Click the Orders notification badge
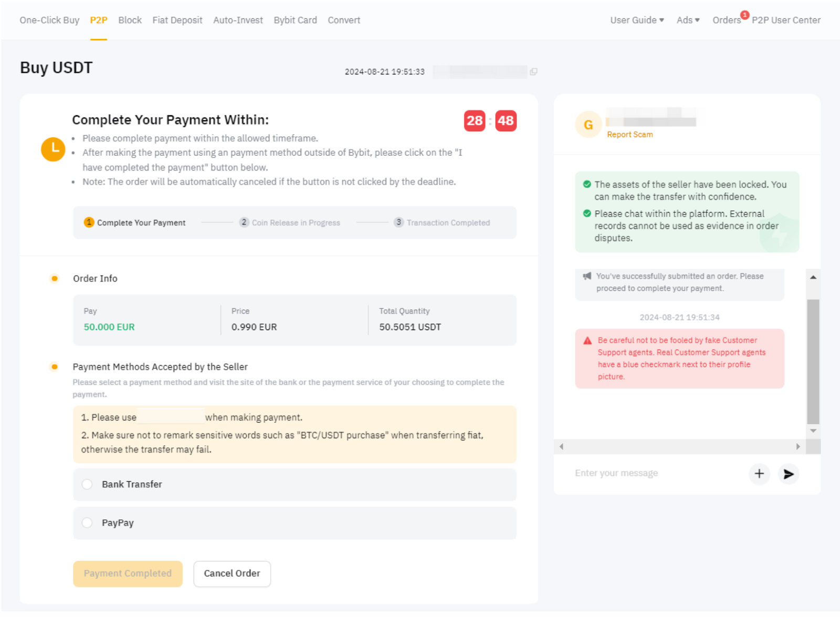This screenshot has height=617, width=840. pos(745,16)
